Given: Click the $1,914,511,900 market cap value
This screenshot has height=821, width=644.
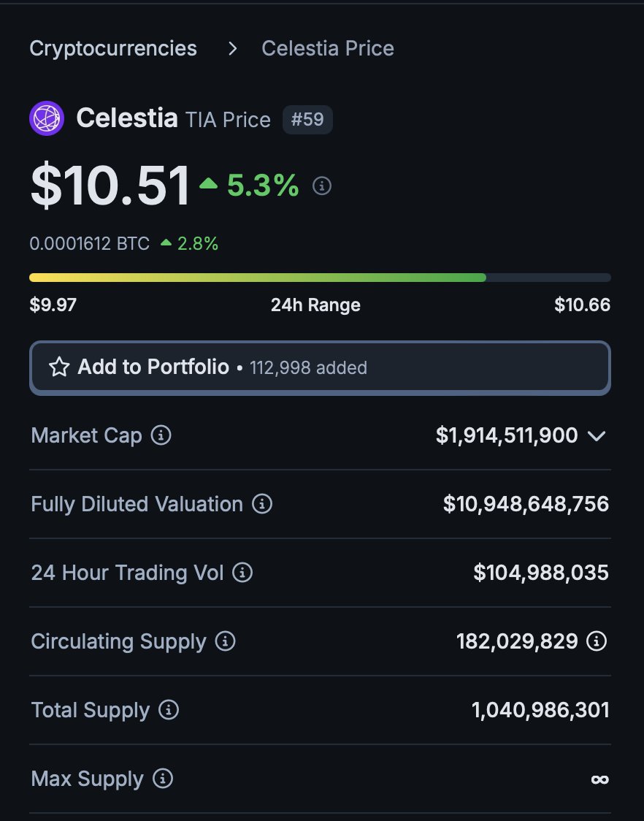Looking at the screenshot, I should (507, 436).
